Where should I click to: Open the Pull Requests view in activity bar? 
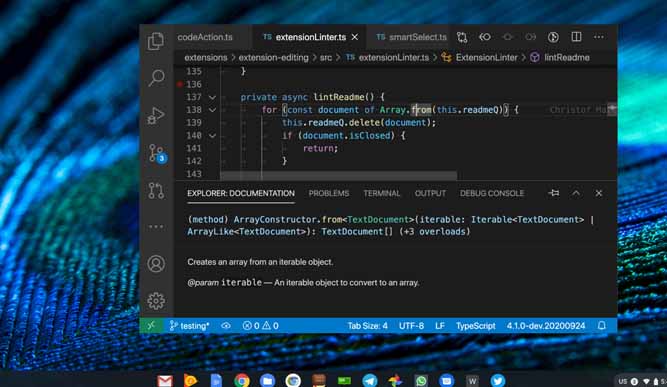[156, 191]
